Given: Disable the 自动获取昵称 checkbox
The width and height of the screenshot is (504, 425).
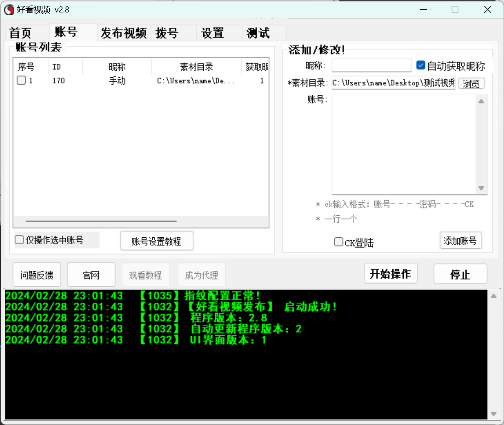Looking at the screenshot, I should point(421,65).
